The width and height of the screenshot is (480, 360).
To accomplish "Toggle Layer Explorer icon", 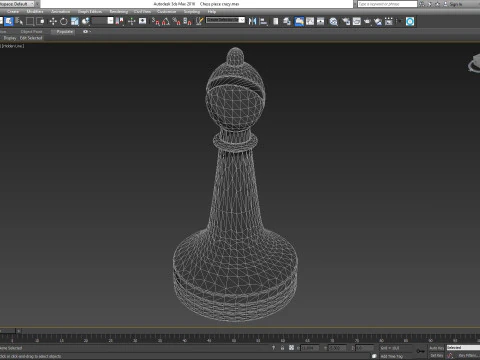I will click(x=287, y=21).
